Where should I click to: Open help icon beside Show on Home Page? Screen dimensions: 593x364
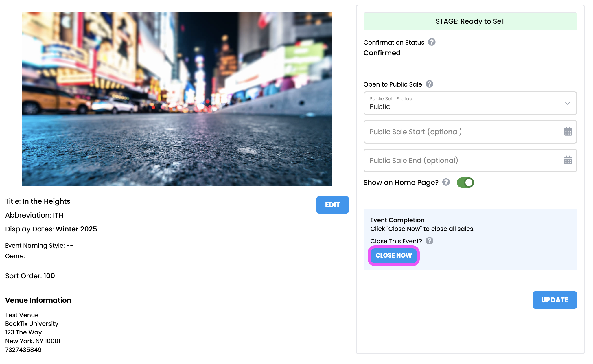[x=446, y=182]
